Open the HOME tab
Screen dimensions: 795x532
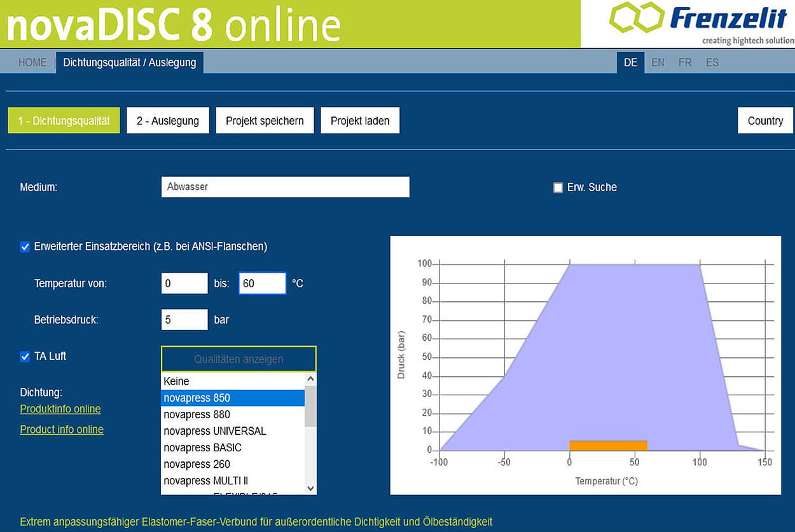click(x=32, y=62)
